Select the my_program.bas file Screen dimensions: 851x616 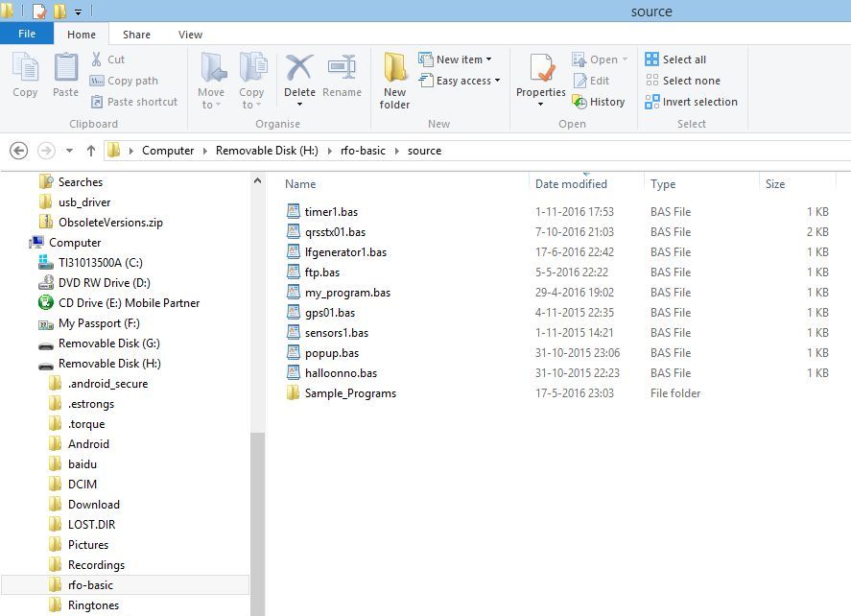coord(347,293)
